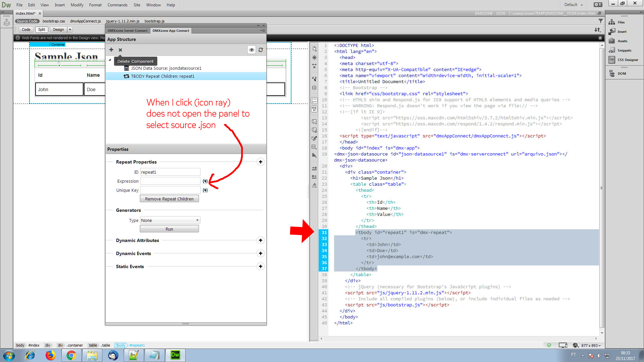Switch to Code view

point(26,29)
